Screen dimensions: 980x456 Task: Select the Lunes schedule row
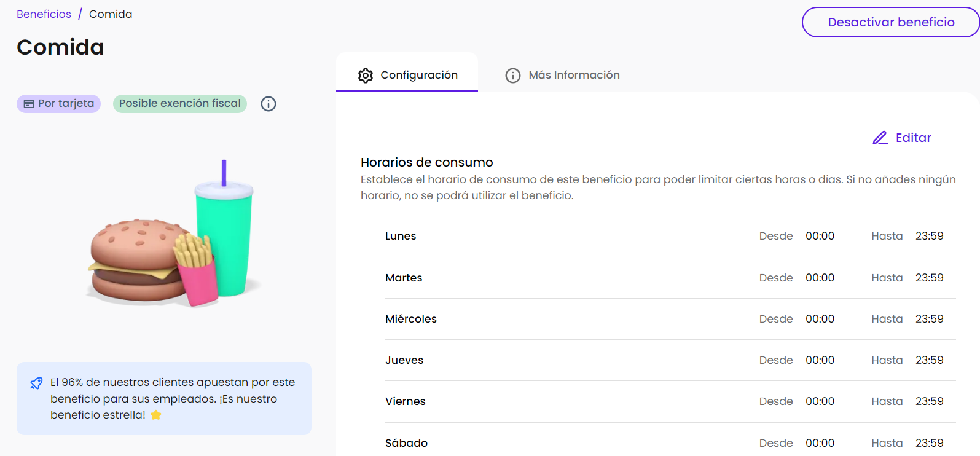pos(670,236)
